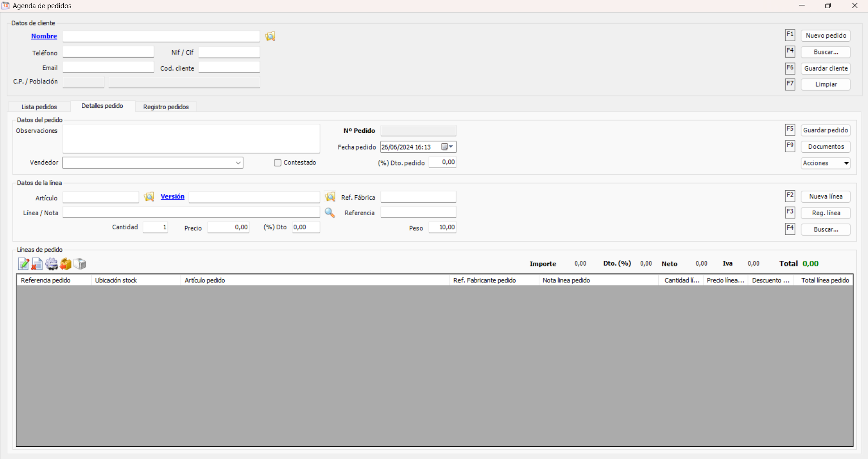Open article lookup icon next to Artículo

tap(149, 197)
